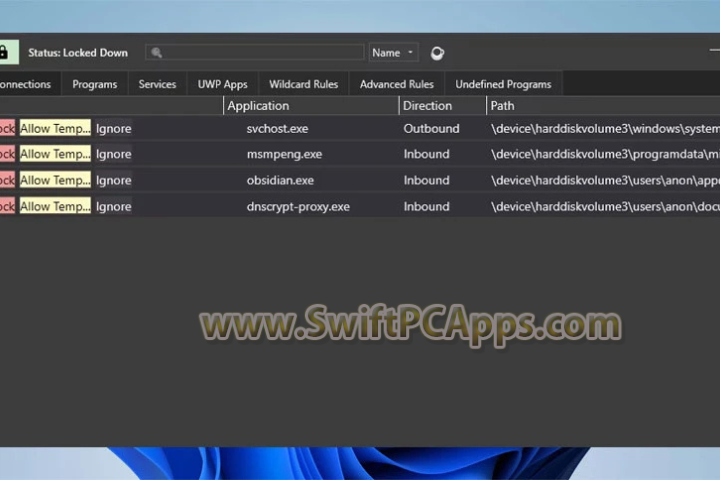Viewport: 720px width, 480px height.
Task: Switch to UWP Apps tab
Action: [223, 84]
